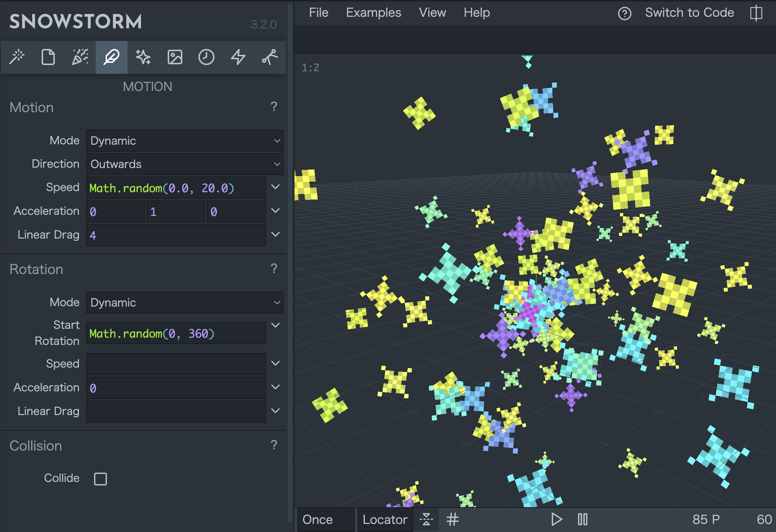The width and height of the screenshot is (776, 532).
Task: Open the Events lightning bolt tab
Action: [238, 57]
